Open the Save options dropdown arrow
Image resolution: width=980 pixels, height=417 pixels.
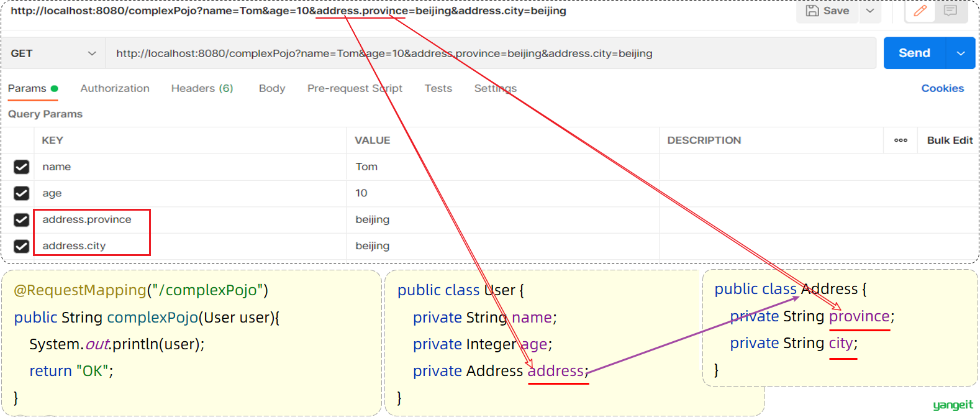[870, 11]
